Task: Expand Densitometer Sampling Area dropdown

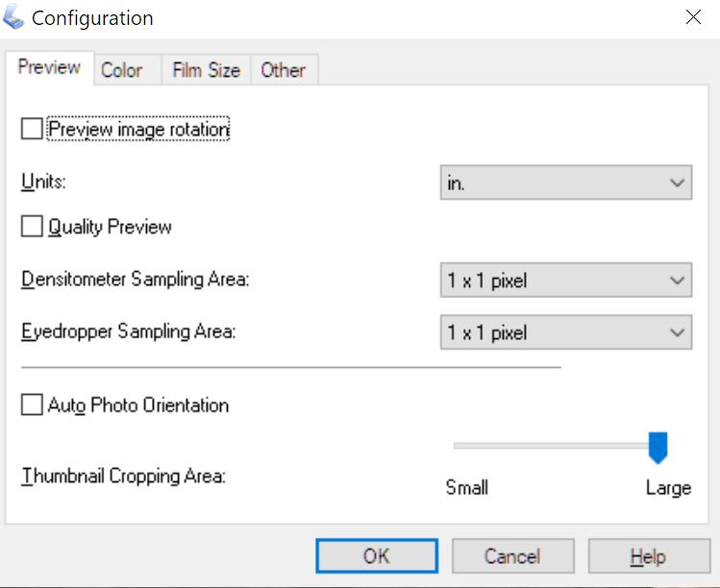Action: 565,281
